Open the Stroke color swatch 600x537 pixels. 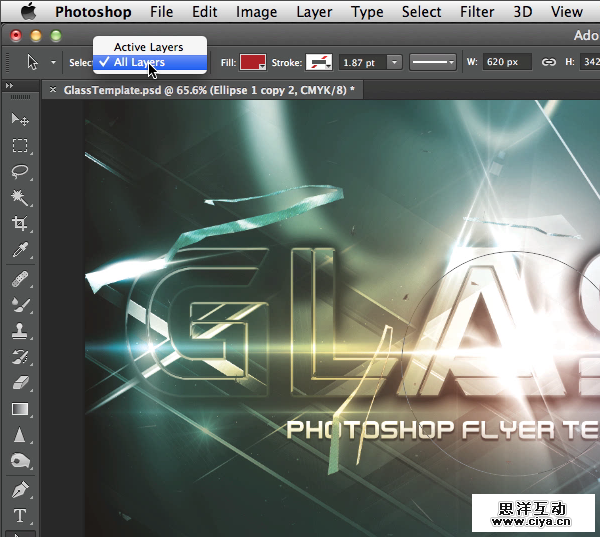(319, 62)
